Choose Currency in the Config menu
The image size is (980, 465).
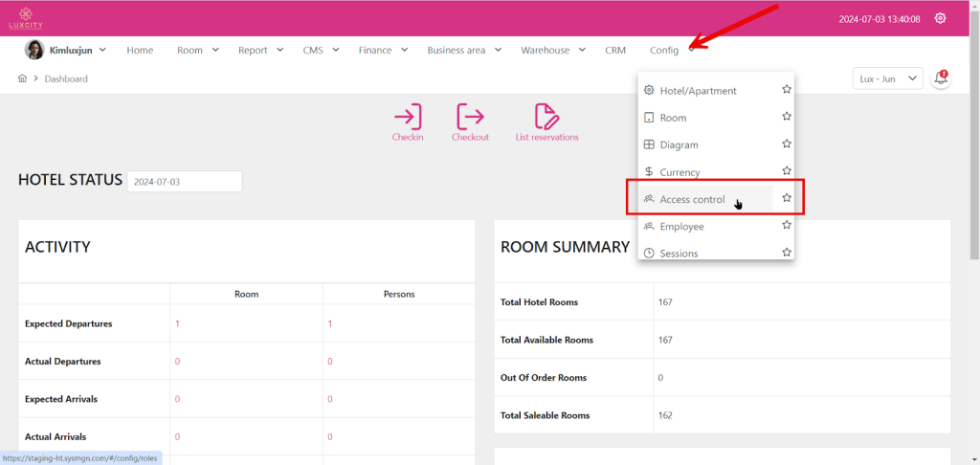click(x=679, y=172)
